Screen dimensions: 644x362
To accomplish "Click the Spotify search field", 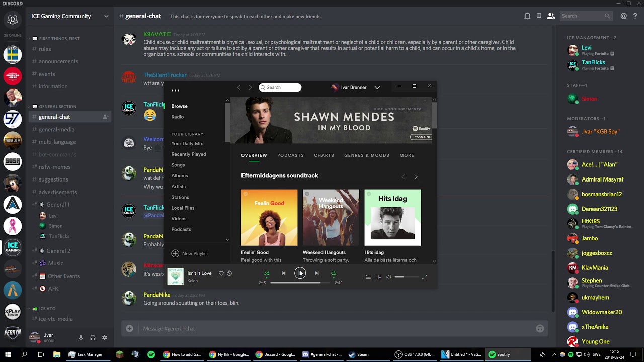I will coord(280,87).
